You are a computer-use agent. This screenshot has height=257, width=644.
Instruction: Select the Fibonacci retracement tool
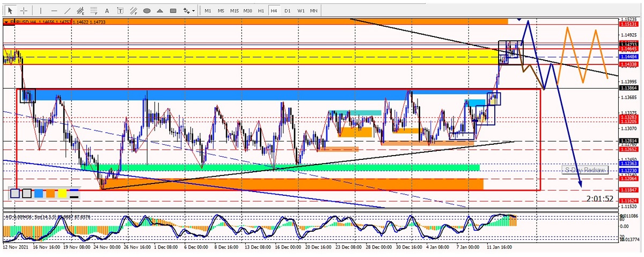pos(94,11)
